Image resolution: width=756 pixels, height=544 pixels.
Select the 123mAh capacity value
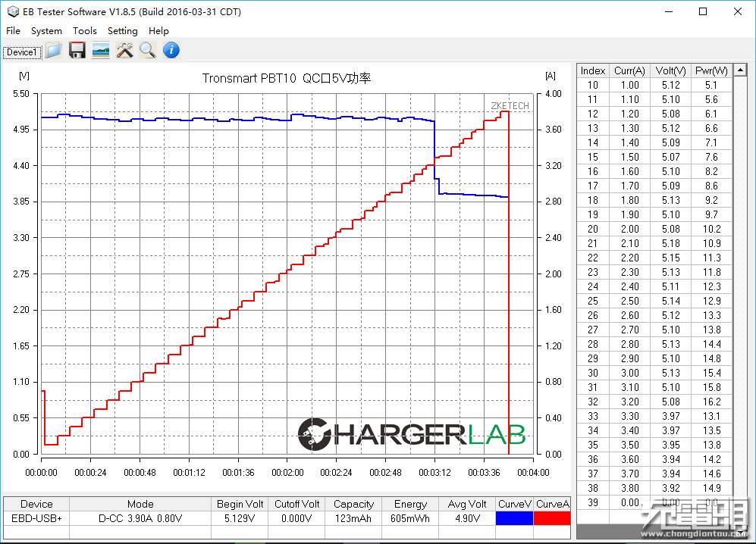(x=353, y=518)
